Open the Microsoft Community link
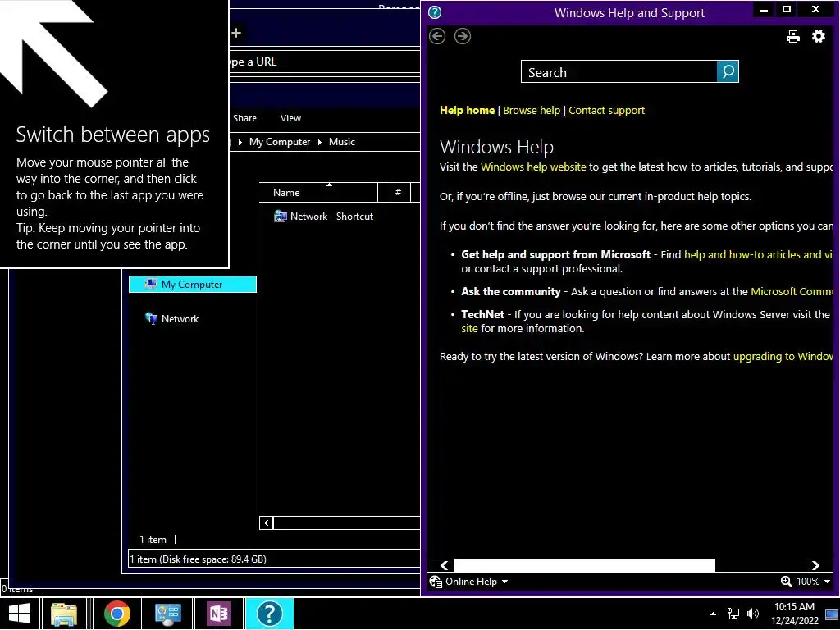Screen dimensions: 840x630 pos(792,292)
